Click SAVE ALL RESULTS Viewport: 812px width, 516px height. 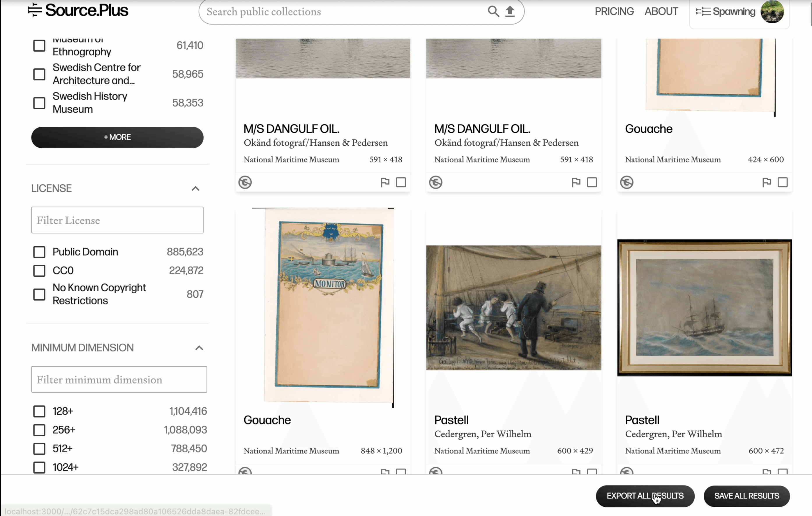(746, 496)
